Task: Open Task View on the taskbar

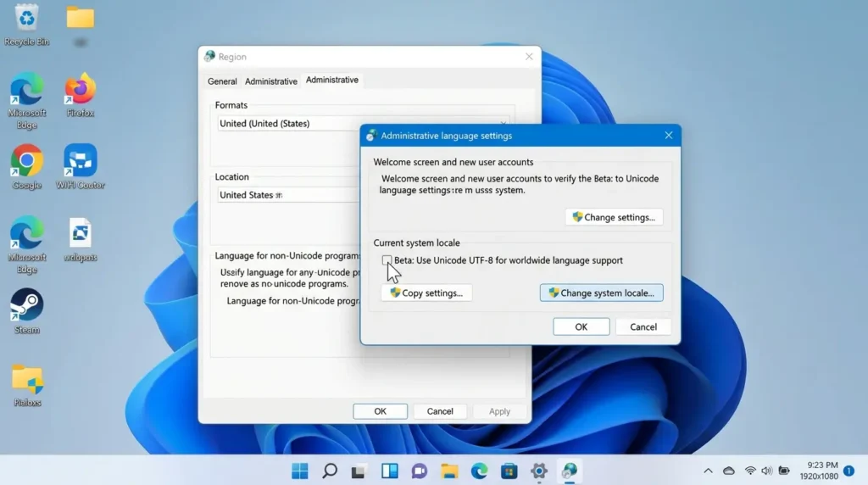Action: [x=359, y=471]
